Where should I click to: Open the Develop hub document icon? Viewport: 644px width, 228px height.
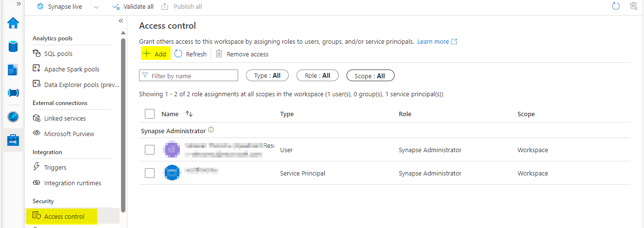point(13,70)
